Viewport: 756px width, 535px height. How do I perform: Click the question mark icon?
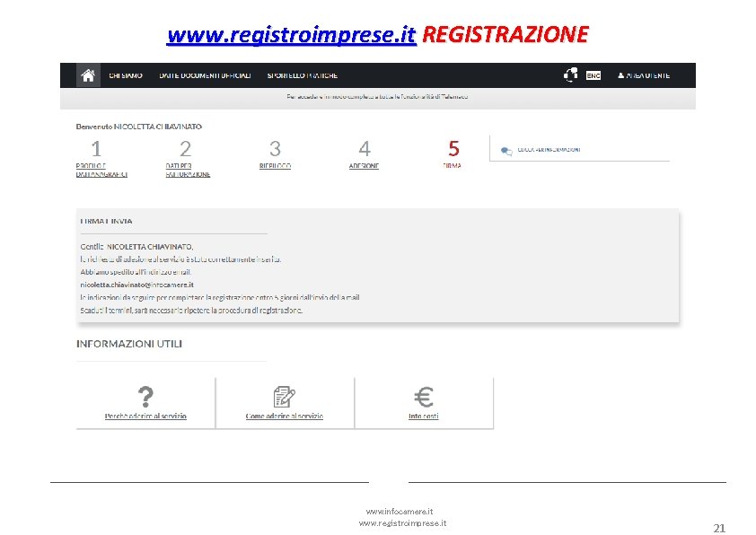[x=145, y=397]
